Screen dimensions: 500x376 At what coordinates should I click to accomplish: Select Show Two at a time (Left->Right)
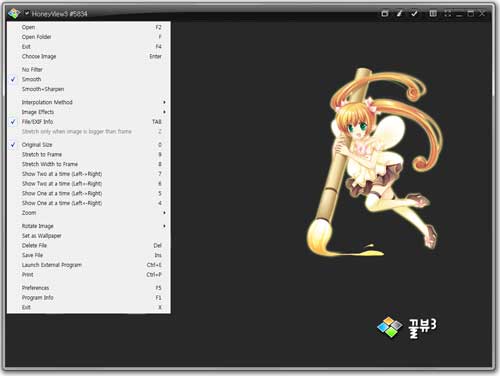click(89, 174)
